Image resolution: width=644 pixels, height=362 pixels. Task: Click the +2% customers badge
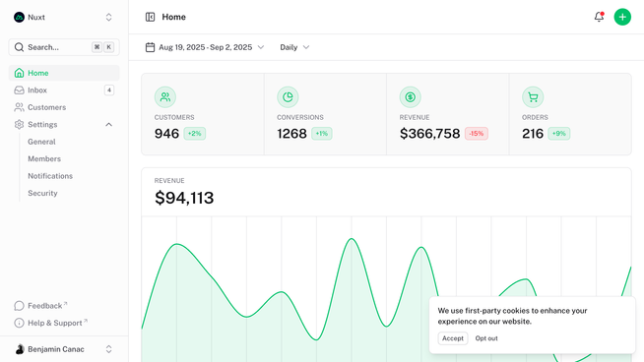tap(195, 134)
